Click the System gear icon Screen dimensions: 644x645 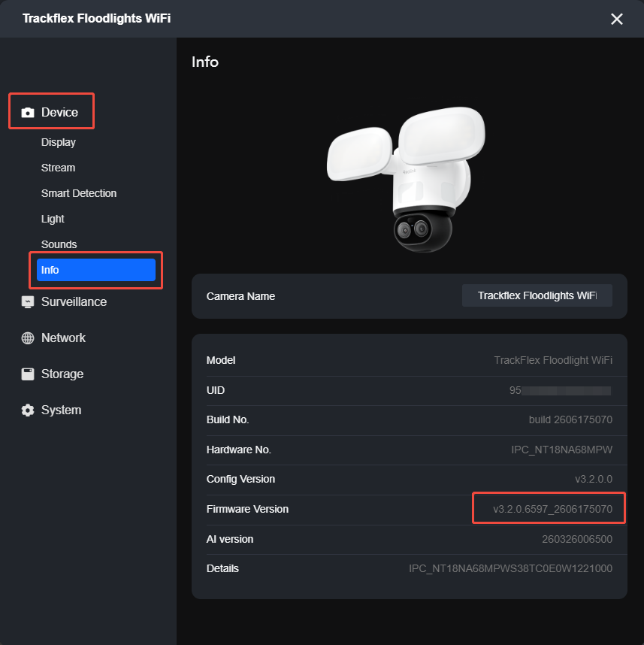pyautogui.click(x=28, y=410)
